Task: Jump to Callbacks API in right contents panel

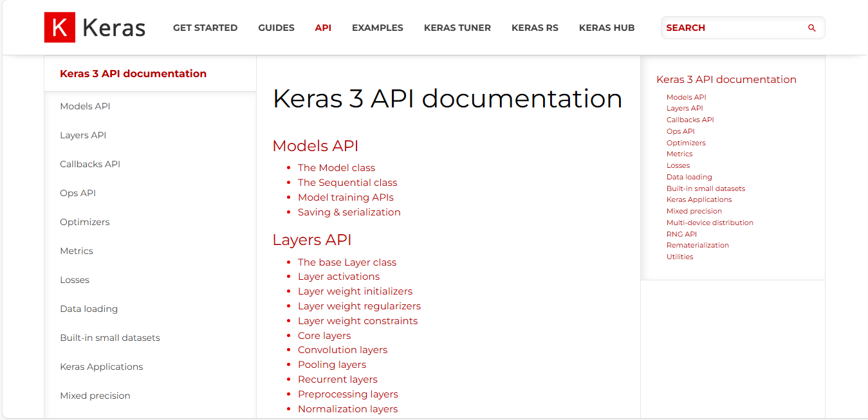Action: coord(690,120)
